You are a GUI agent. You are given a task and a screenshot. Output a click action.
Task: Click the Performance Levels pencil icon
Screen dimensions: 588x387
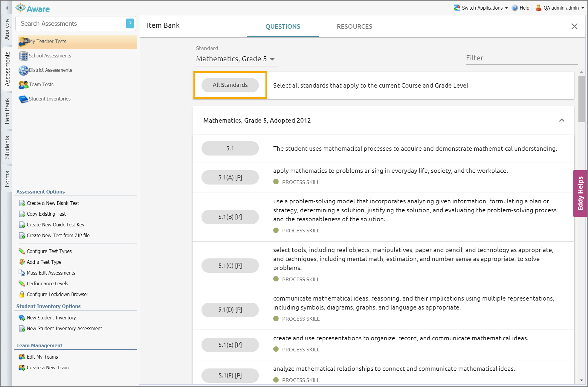(x=22, y=284)
